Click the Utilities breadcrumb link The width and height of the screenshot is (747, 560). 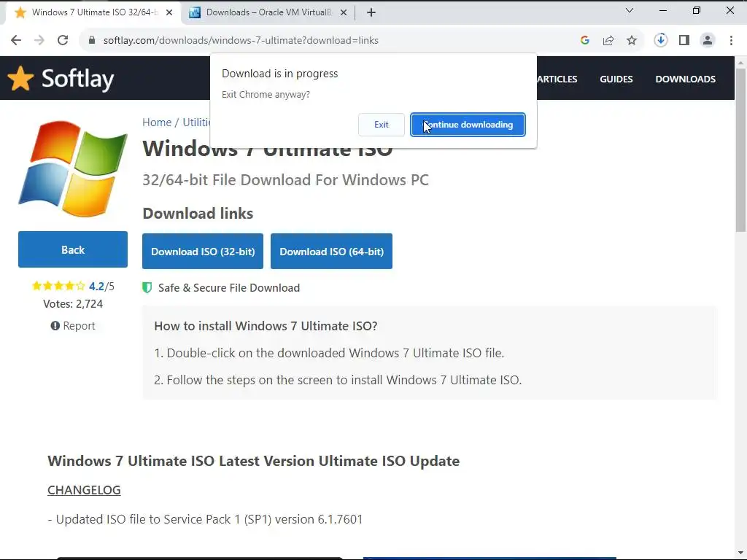click(196, 122)
